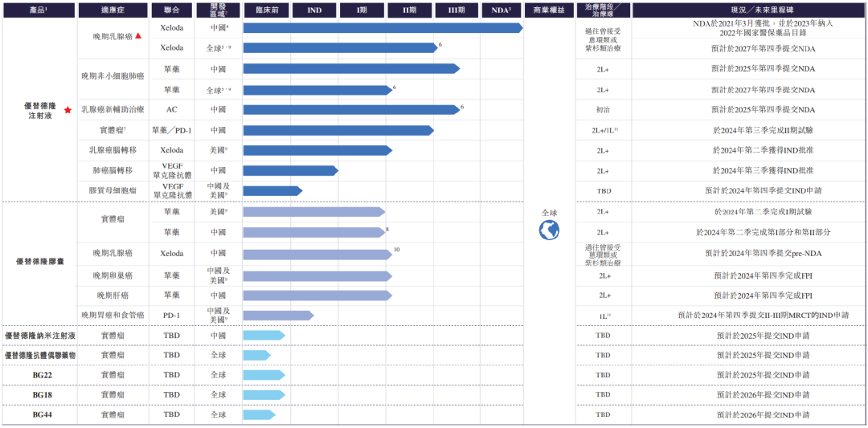The image size is (868, 428).
Task: Click the 單藥／PD-1 combination cell
Action: [x=172, y=130]
